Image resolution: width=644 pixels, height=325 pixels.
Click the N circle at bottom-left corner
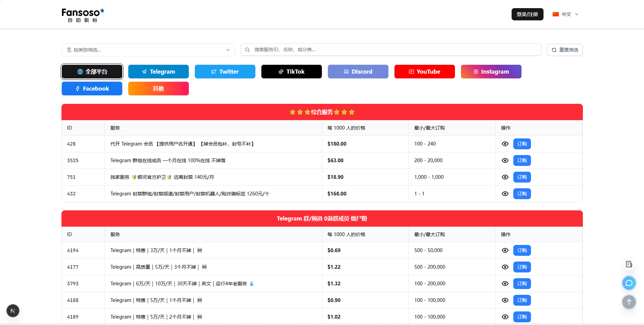pos(13,311)
